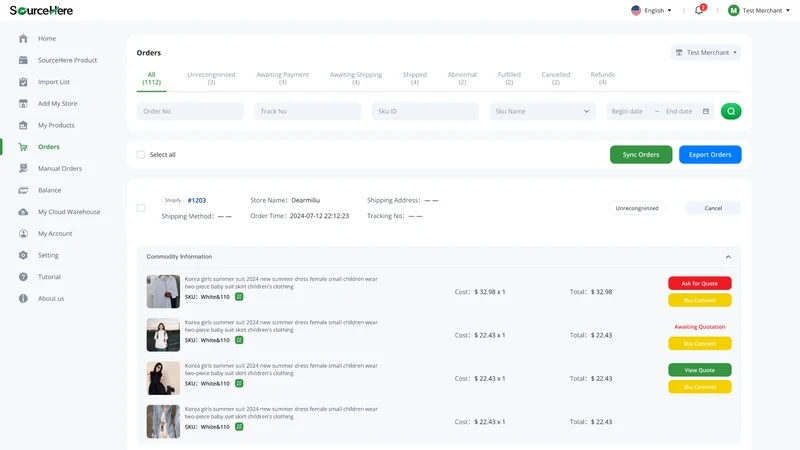The width and height of the screenshot is (800, 450).
Task: Open the date range calendar icon
Action: [x=706, y=111]
